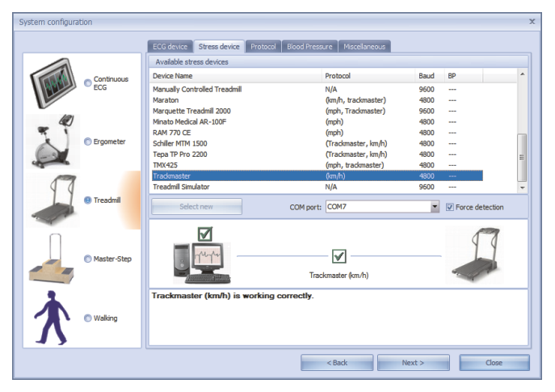Image resolution: width=555 pixels, height=392 pixels.
Task: Click the Close button
Action: pyautogui.click(x=494, y=363)
